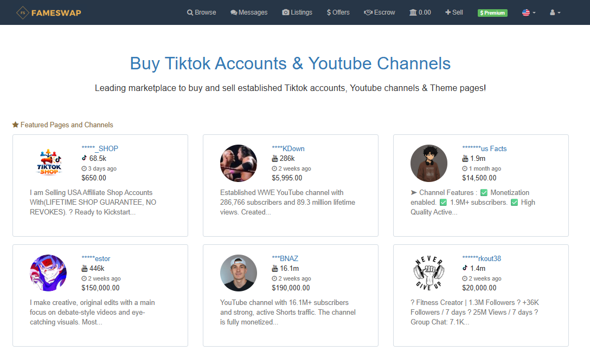Expand the US flag language dropdown
The image size is (590, 364).
(529, 12)
